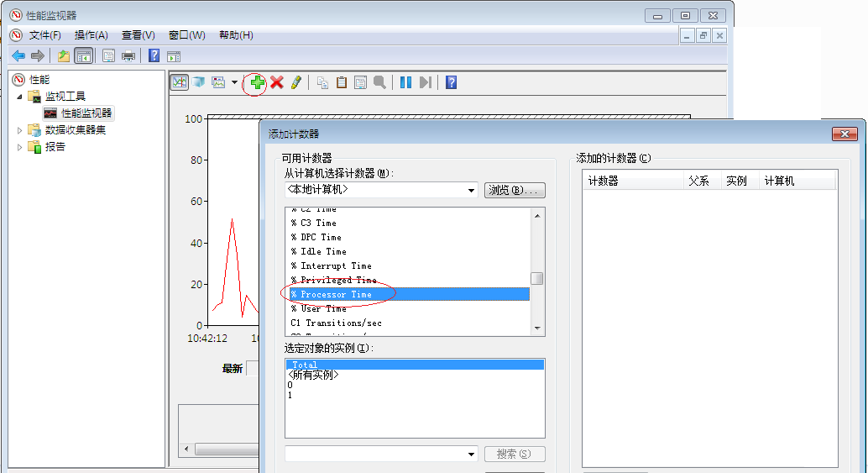Screen dimensions: 868x473
Task: Click the 父系 column header
Action: pyautogui.click(x=702, y=181)
